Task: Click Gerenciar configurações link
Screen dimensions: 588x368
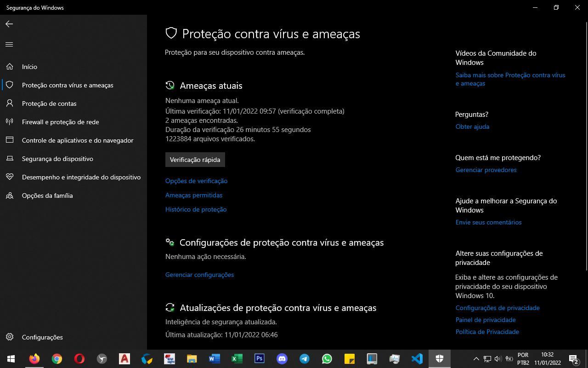Action: tap(199, 275)
